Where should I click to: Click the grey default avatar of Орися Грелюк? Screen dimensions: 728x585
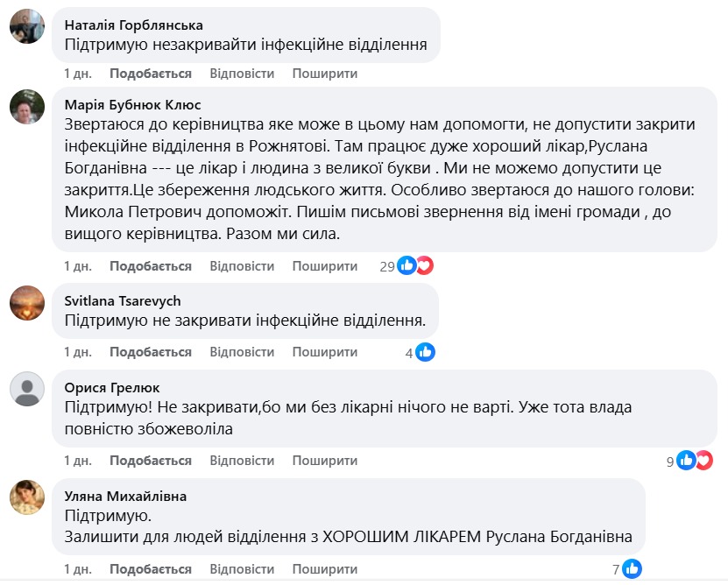pos(27,391)
